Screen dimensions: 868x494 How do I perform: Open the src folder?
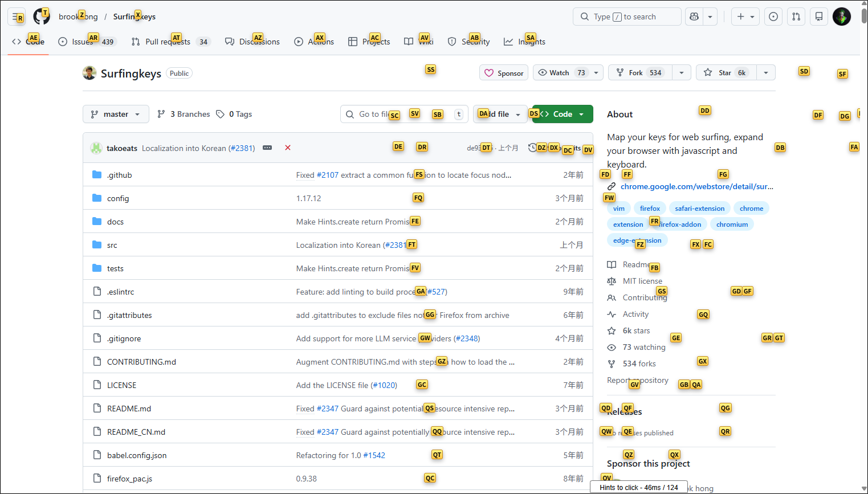click(112, 246)
